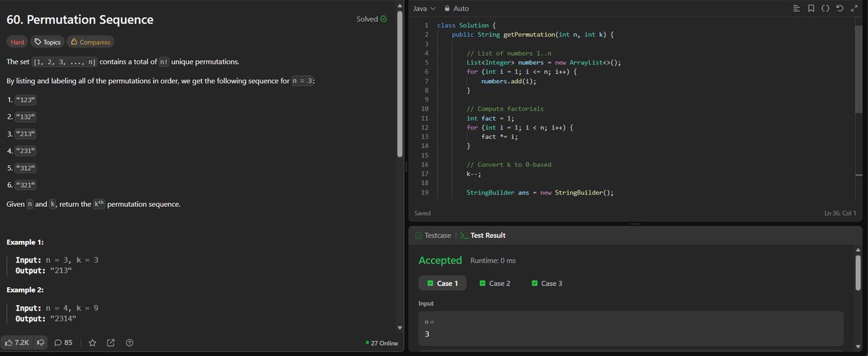Click the Example 2 heading

[x=27, y=289]
